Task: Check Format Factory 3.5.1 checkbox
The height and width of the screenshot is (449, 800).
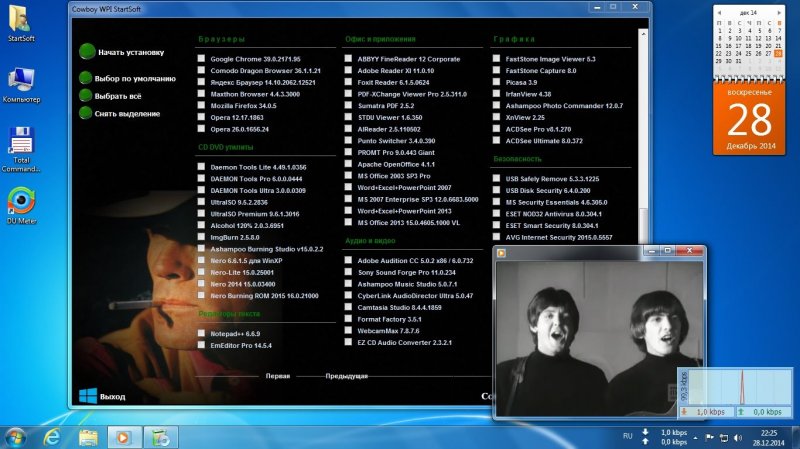Action: pyautogui.click(x=348, y=318)
